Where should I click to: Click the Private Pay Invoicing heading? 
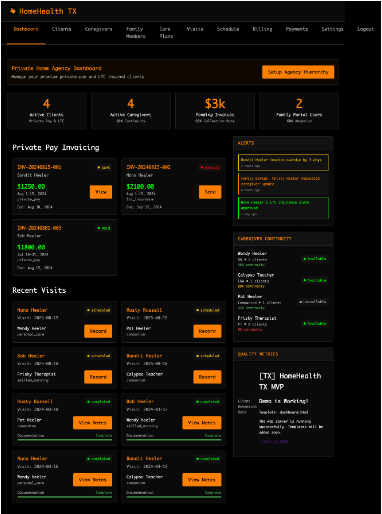[56, 147]
